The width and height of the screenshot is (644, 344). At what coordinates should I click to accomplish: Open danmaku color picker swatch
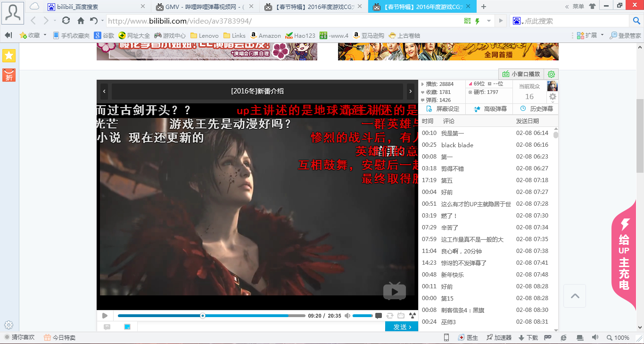click(x=127, y=327)
